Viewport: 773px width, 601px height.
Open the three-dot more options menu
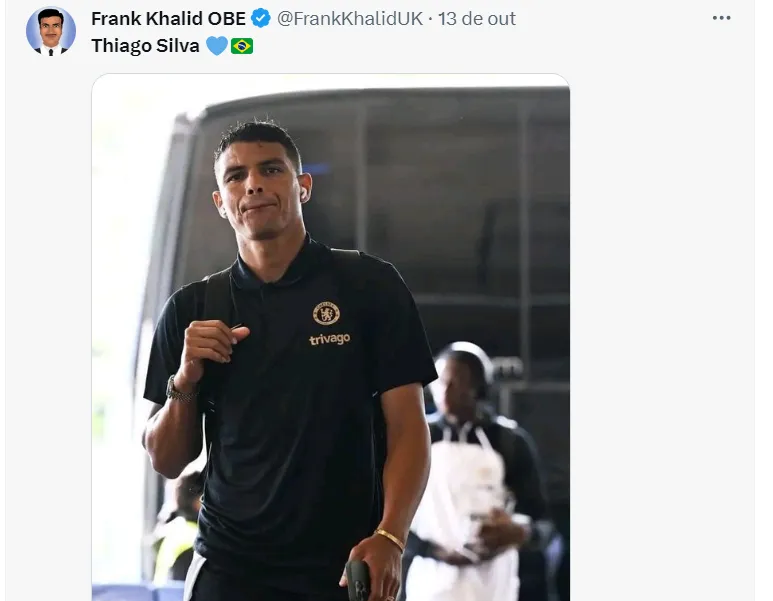[x=721, y=18]
